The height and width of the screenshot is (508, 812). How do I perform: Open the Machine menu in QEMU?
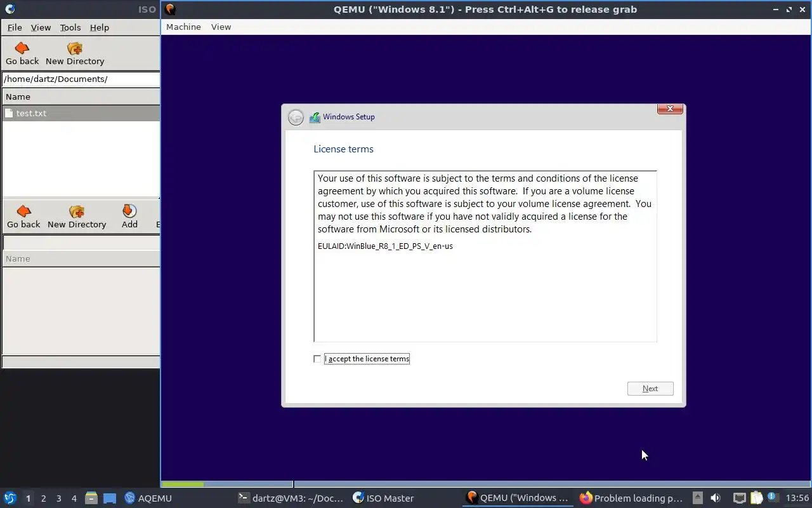(183, 27)
